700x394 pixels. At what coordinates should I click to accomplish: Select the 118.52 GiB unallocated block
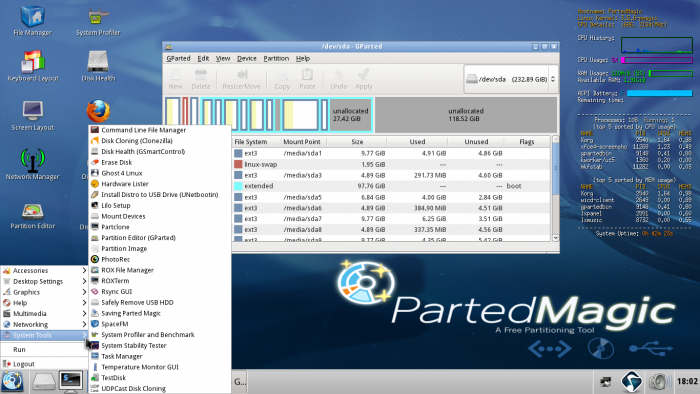[466, 115]
